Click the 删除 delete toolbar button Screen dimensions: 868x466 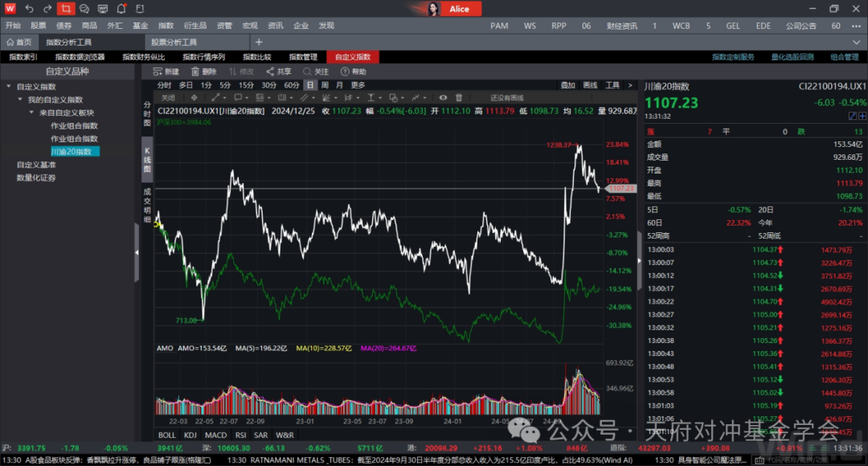pyautogui.click(x=203, y=72)
